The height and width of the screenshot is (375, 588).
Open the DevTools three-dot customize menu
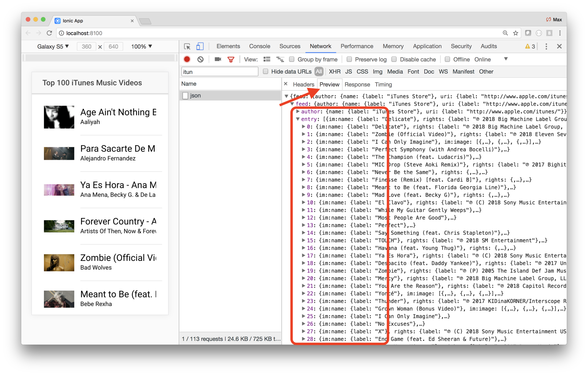(546, 46)
